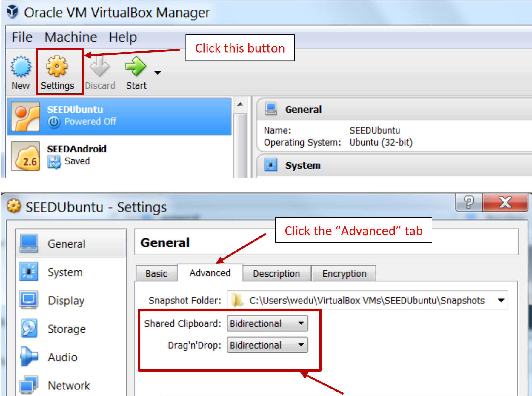Viewport: 532px width, 396px height.
Task: Click the Saved state icon for SEEDAndroid
Action: click(54, 161)
